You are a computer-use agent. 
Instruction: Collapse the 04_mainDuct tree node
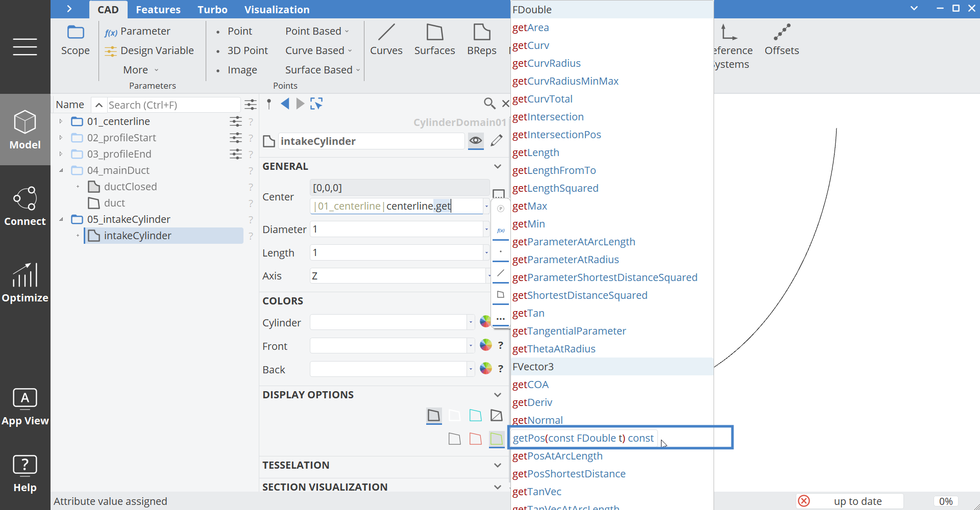[x=62, y=170]
